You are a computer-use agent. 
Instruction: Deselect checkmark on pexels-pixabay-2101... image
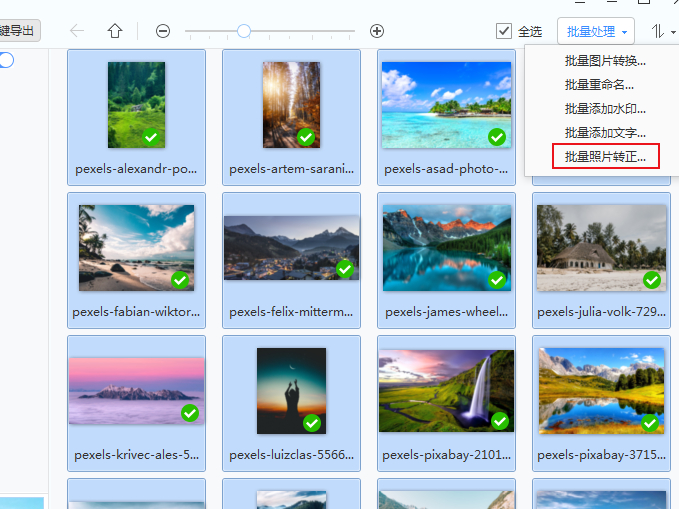500,421
